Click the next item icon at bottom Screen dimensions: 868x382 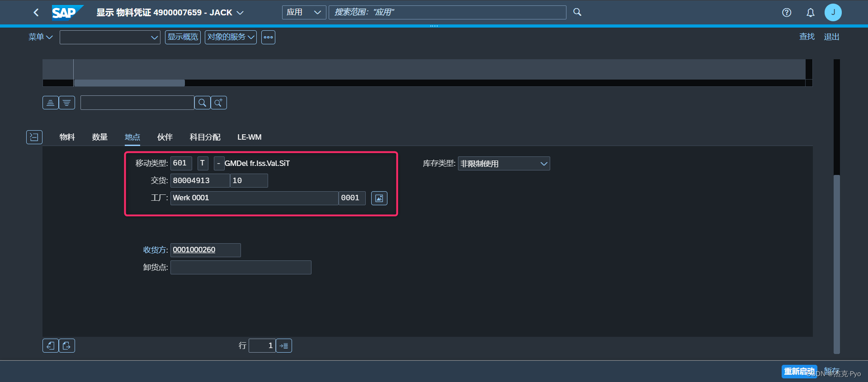coord(67,345)
